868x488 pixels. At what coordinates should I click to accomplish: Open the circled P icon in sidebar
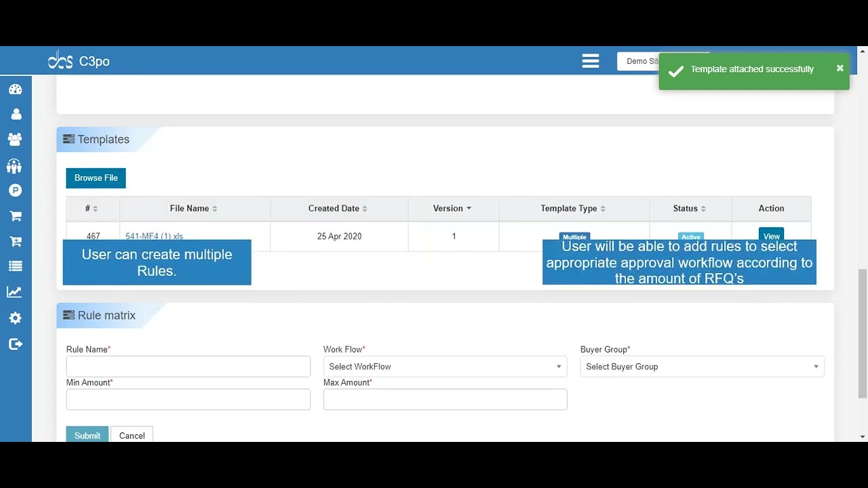pyautogui.click(x=16, y=190)
